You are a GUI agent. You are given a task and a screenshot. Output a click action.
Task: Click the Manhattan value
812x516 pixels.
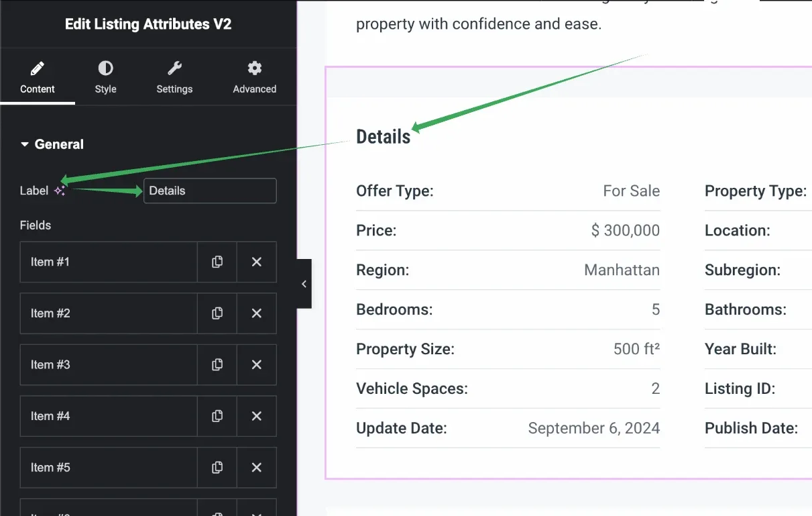622,270
